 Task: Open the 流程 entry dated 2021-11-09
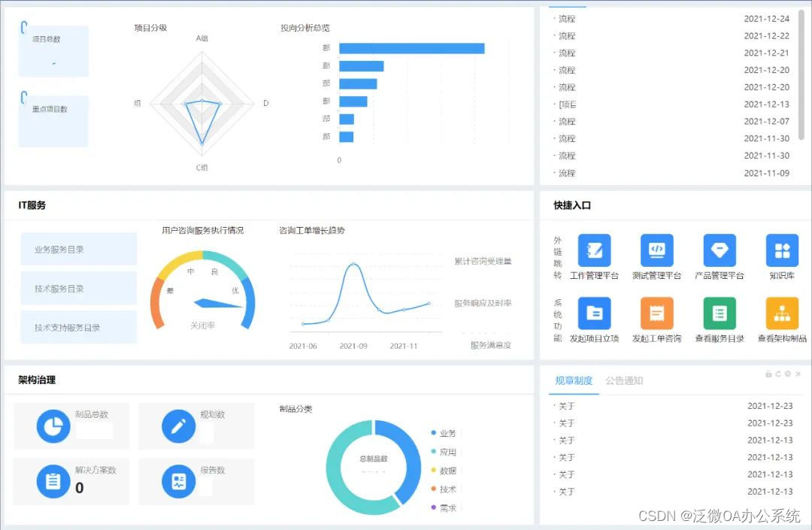pos(671,173)
